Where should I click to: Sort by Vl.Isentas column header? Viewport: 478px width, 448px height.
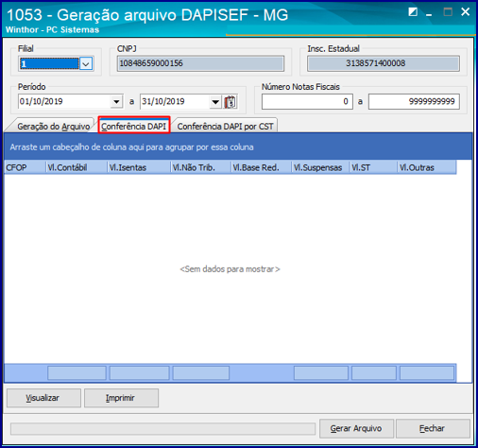tap(139, 167)
